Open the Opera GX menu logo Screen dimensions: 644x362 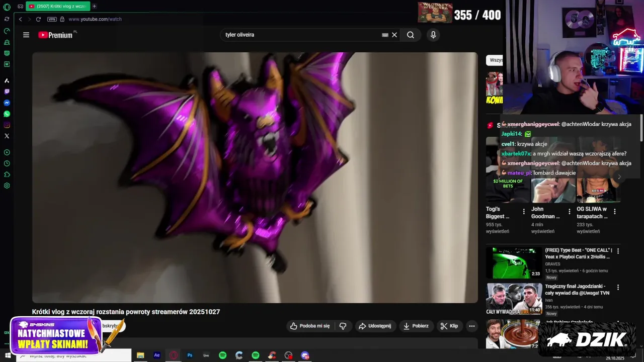7,7
